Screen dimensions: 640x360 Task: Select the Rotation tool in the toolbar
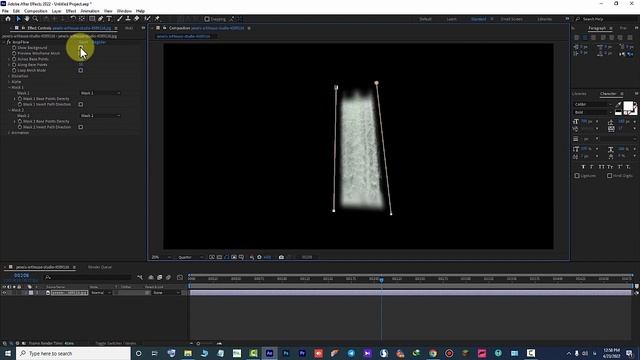coord(73,19)
